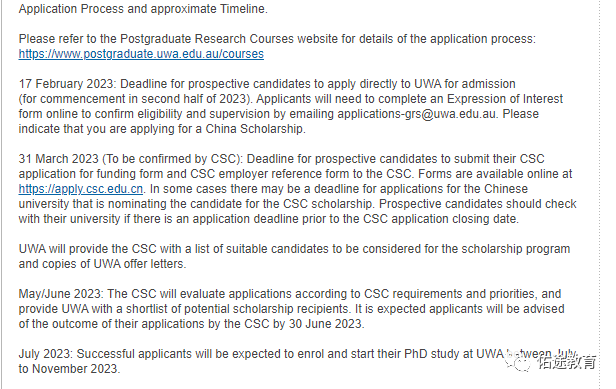
Task: Click the '30 June 2023' date text
Action: 325,324
